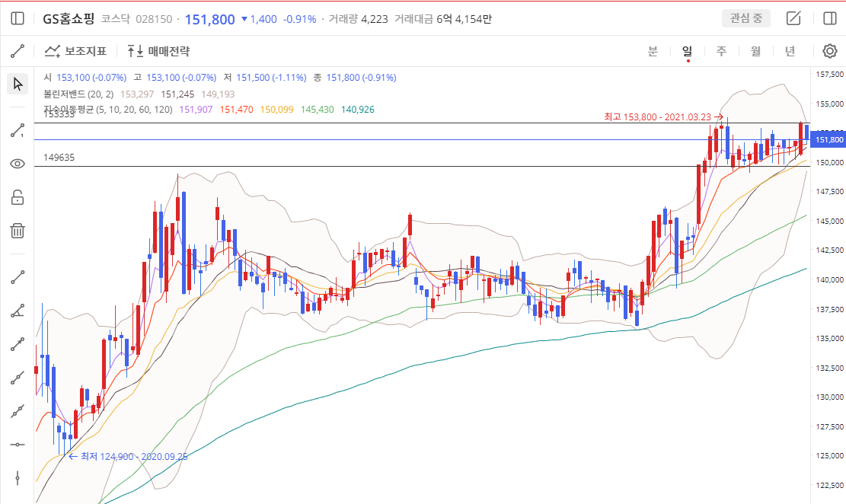Click the GS홈쇼핑 stock name
This screenshot has width=846, height=504.
pos(69,19)
